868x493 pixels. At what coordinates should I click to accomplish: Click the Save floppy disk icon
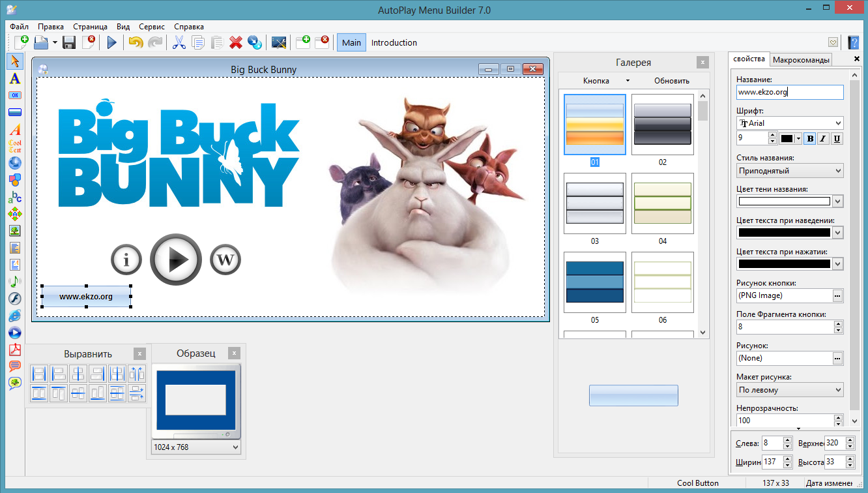(69, 42)
